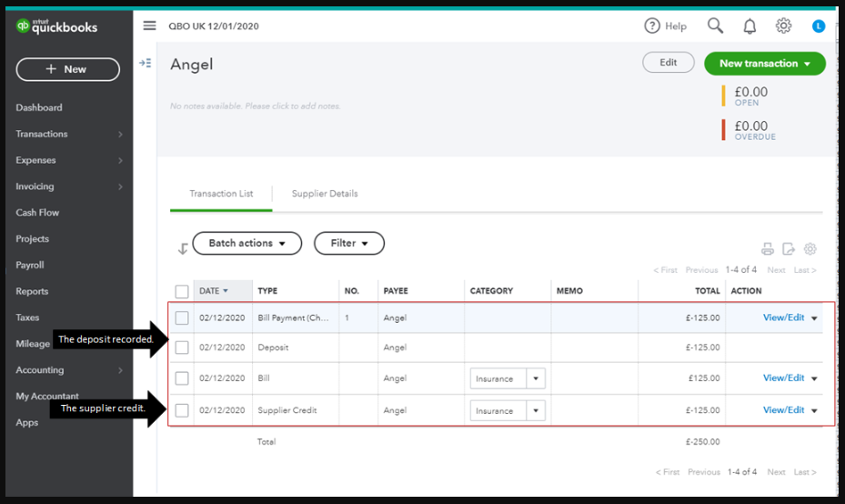
Task: Click the £0.00 OPEN balance indicator
Action: [747, 96]
